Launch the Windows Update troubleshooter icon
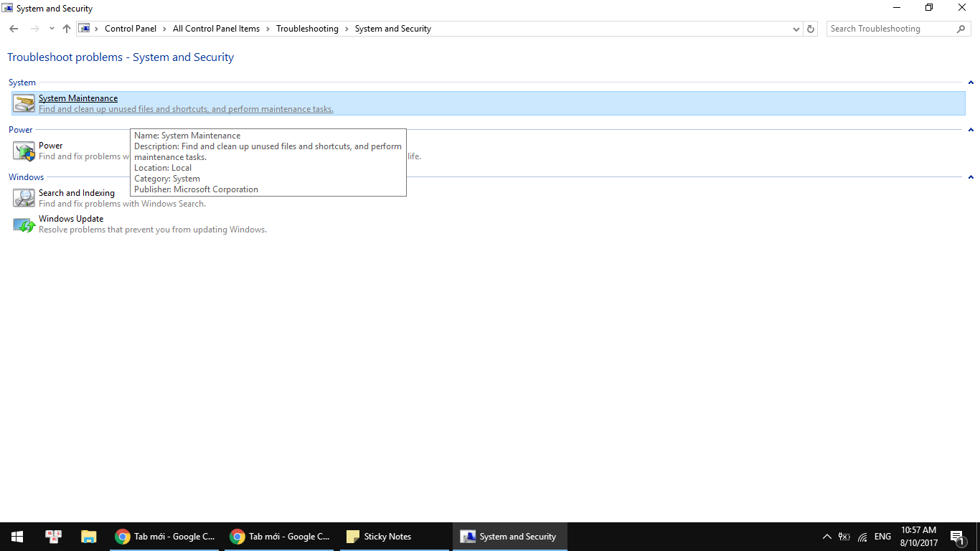The image size is (980, 551). click(24, 225)
